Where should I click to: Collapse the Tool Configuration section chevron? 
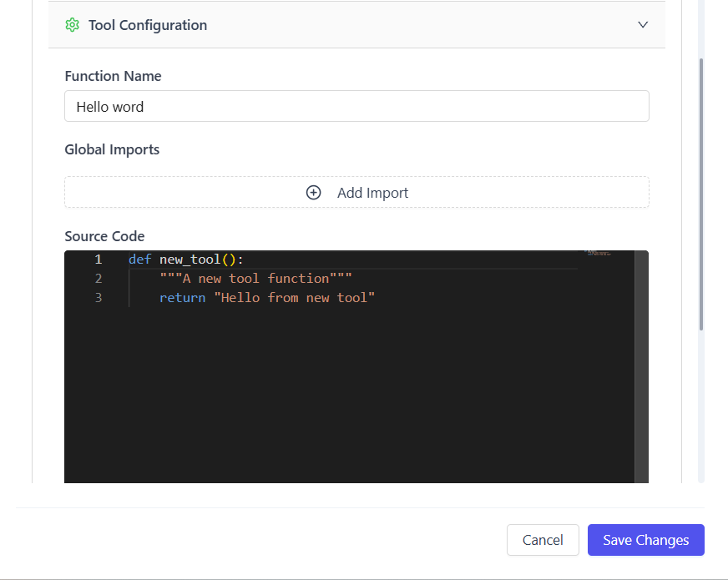pos(643,25)
